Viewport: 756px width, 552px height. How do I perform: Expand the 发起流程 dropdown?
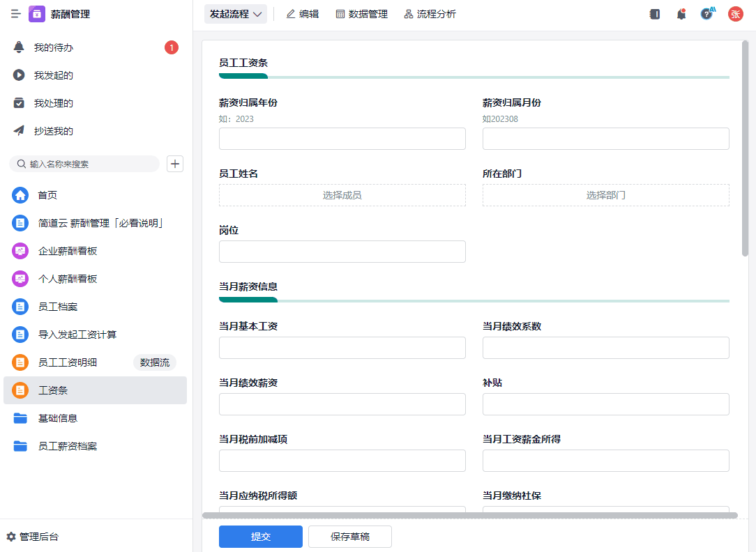tap(236, 14)
